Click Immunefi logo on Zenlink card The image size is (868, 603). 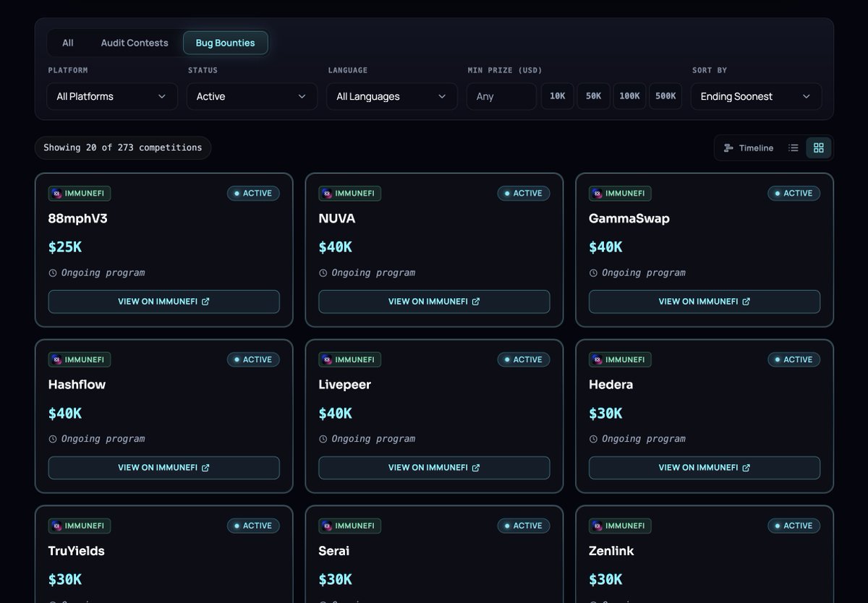597,526
